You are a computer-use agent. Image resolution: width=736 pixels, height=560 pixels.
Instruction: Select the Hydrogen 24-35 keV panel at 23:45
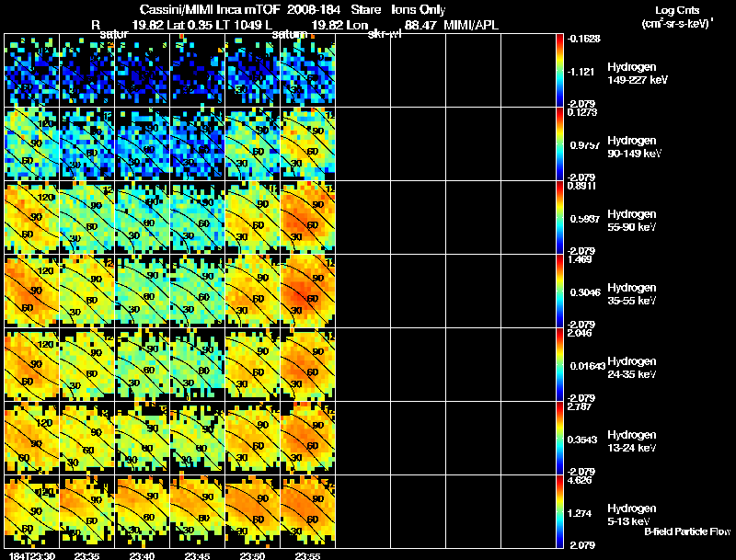(197, 364)
